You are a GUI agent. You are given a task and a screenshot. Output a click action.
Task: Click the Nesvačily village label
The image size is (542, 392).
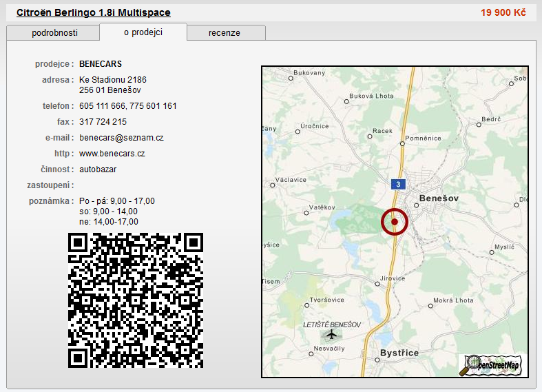tap(329, 349)
